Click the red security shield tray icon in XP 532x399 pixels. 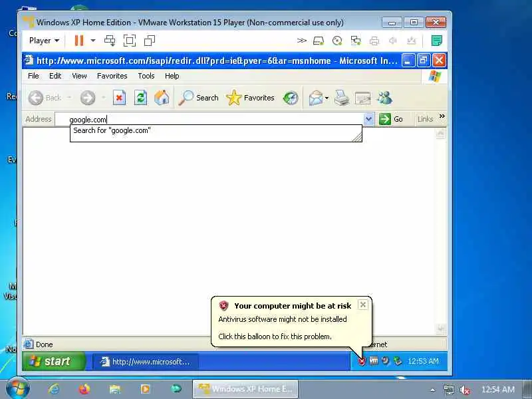362,361
